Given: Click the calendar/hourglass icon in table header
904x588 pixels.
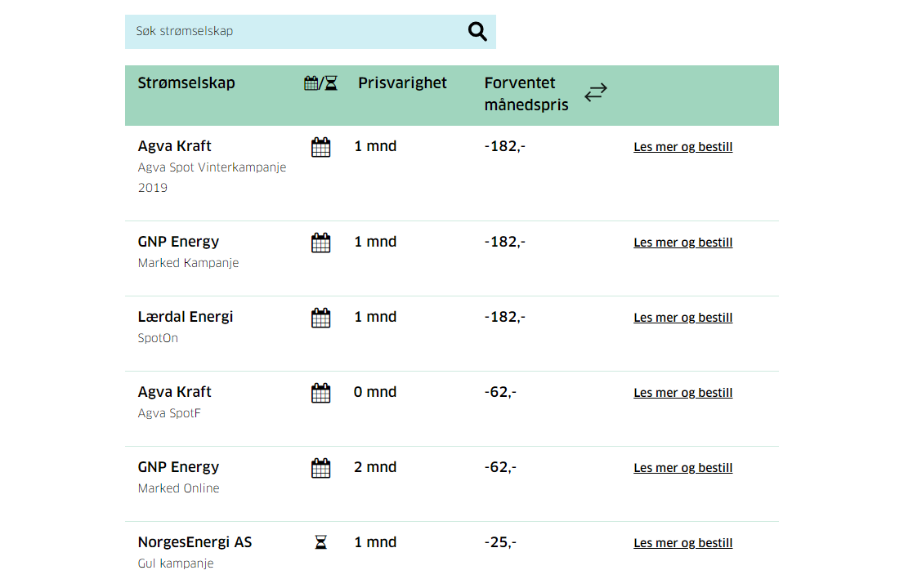Looking at the screenshot, I should click(x=320, y=83).
